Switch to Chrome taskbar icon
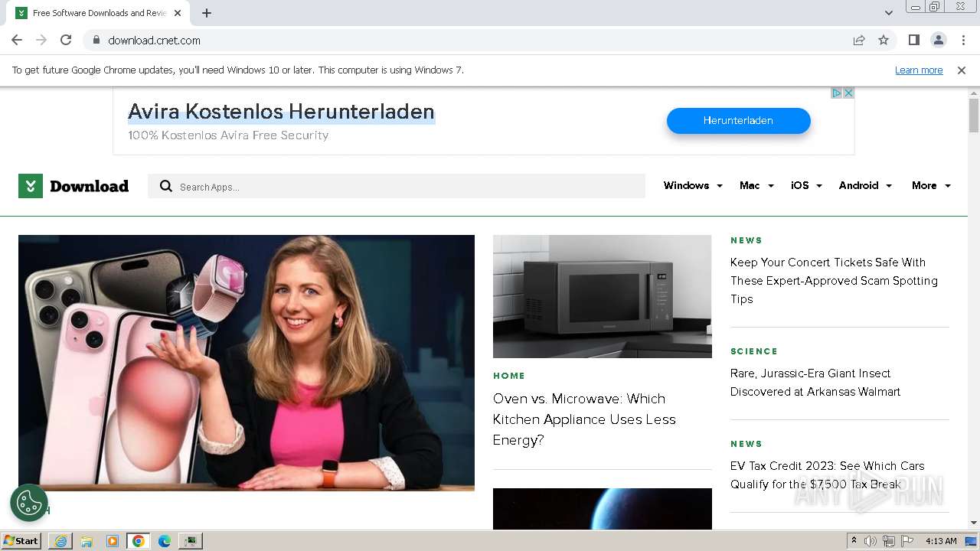Image resolution: width=980 pixels, height=551 pixels. pos(139,541)
